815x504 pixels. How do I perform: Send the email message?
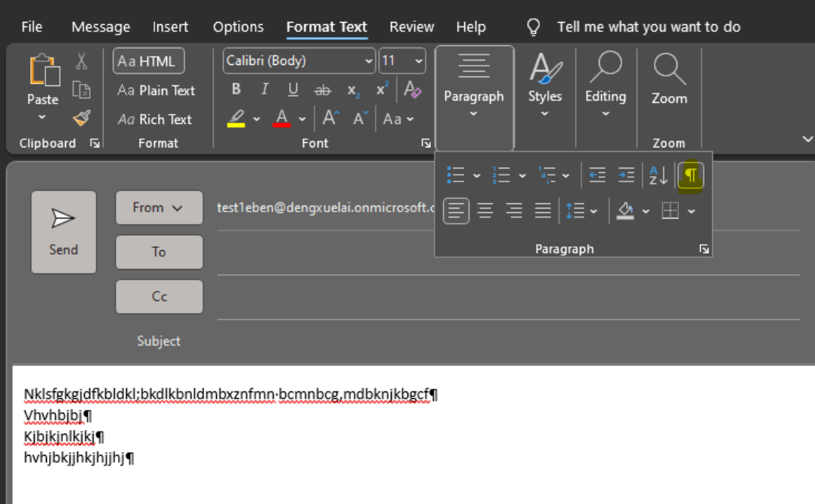point(64,232)
